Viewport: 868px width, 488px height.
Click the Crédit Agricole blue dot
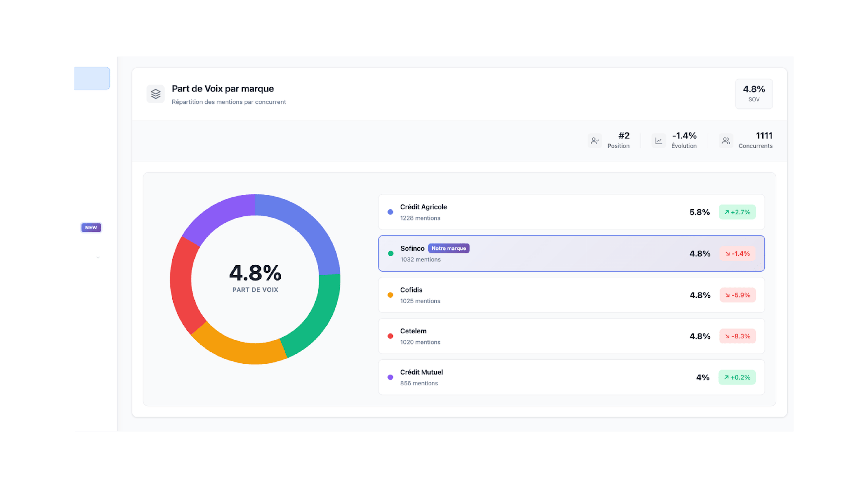(x=390, y=212)
